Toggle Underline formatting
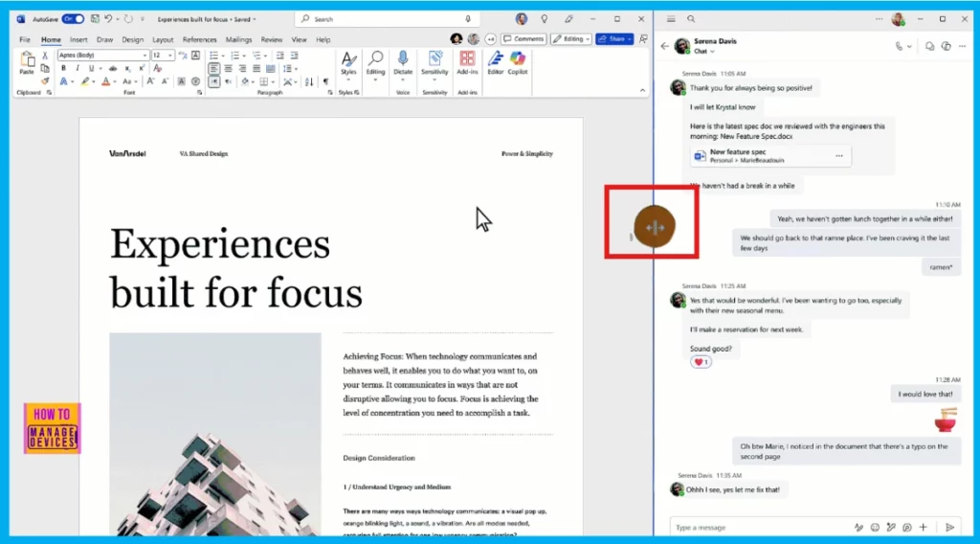Image resolution: width=980 pixels, height=544 pixels. pos(91,68)
